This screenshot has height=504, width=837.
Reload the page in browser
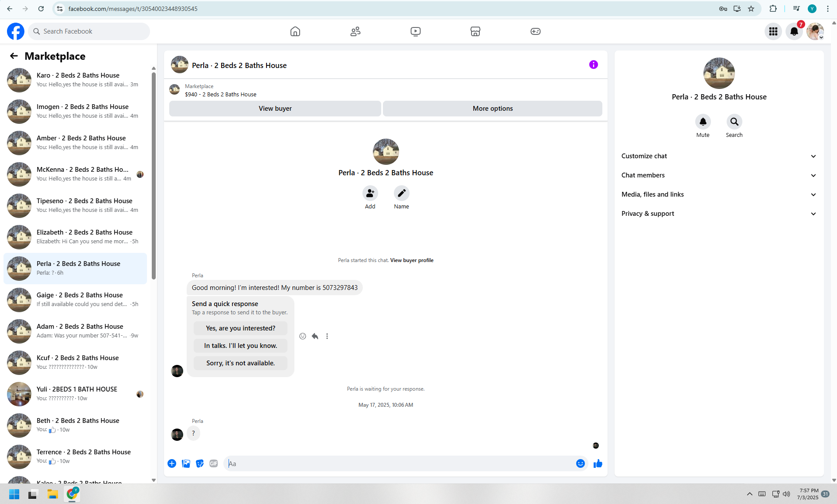click(x=41, y=9)
